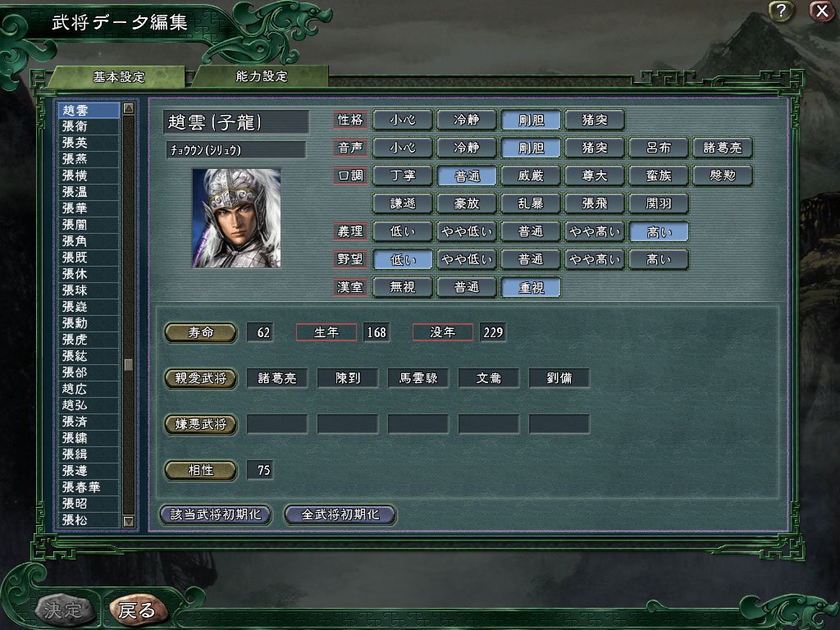Viewport: 840px width, 630px height.
Task: Select 冷静 for 性格 personality
Action: 467,120
